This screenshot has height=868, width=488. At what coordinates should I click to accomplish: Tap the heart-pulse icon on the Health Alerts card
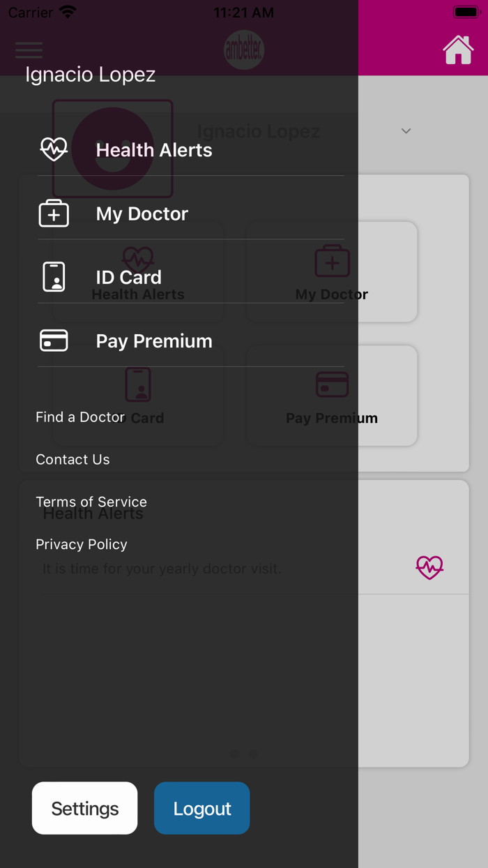coord(429,567)
